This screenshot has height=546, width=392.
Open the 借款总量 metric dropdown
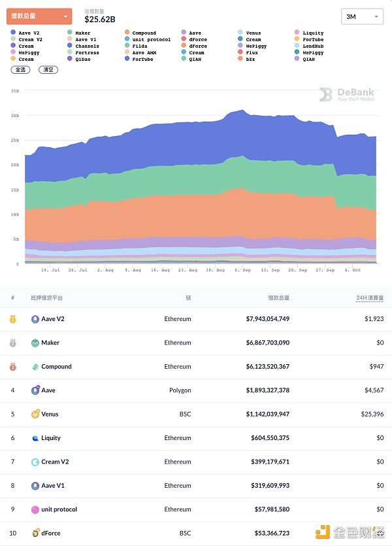(x=39, y=16)
